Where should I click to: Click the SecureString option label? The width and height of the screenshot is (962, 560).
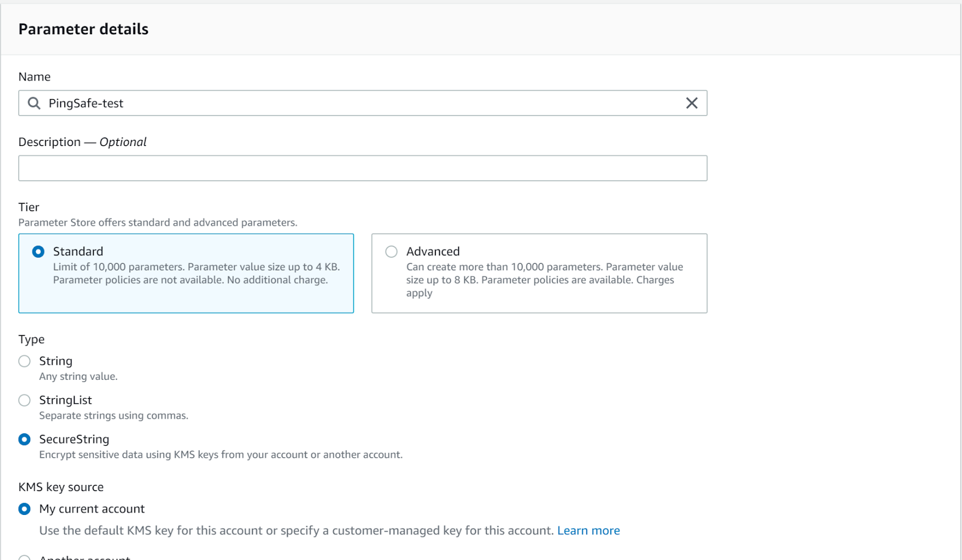coord(74,439)
